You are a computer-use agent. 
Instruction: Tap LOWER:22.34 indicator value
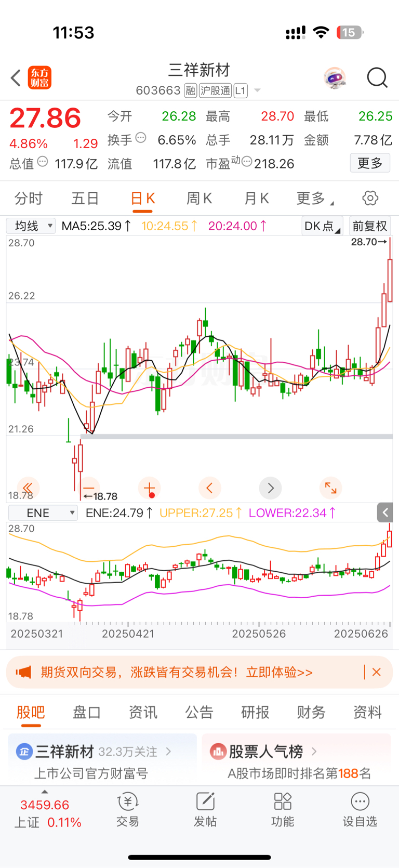[x=292, y=513]
